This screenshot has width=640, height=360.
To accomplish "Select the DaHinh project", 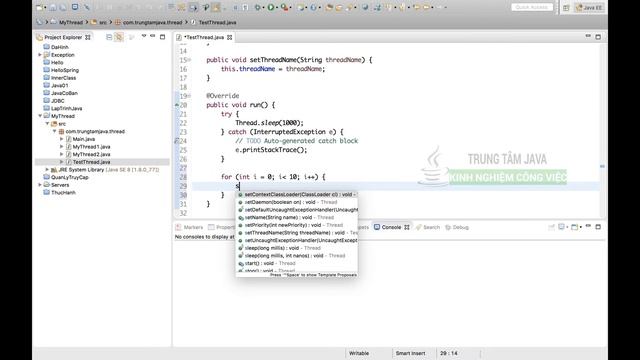I will [x=60, y=47].
